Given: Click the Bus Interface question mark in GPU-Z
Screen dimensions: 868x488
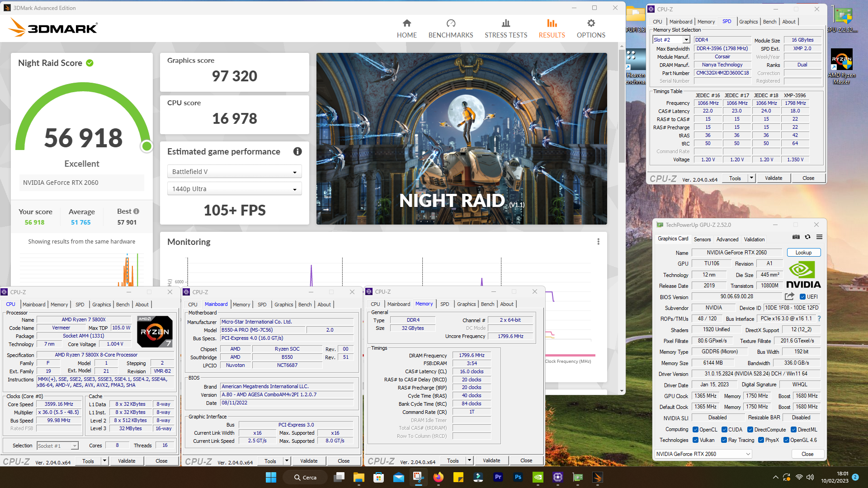Looking at the screenshot, I should tap(819, 319).
